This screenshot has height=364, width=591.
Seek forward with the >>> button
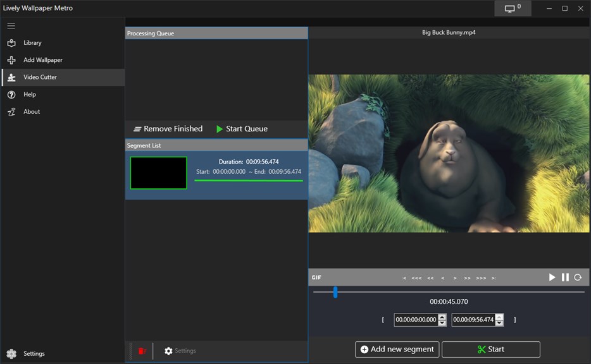click(x=481, y=278)
